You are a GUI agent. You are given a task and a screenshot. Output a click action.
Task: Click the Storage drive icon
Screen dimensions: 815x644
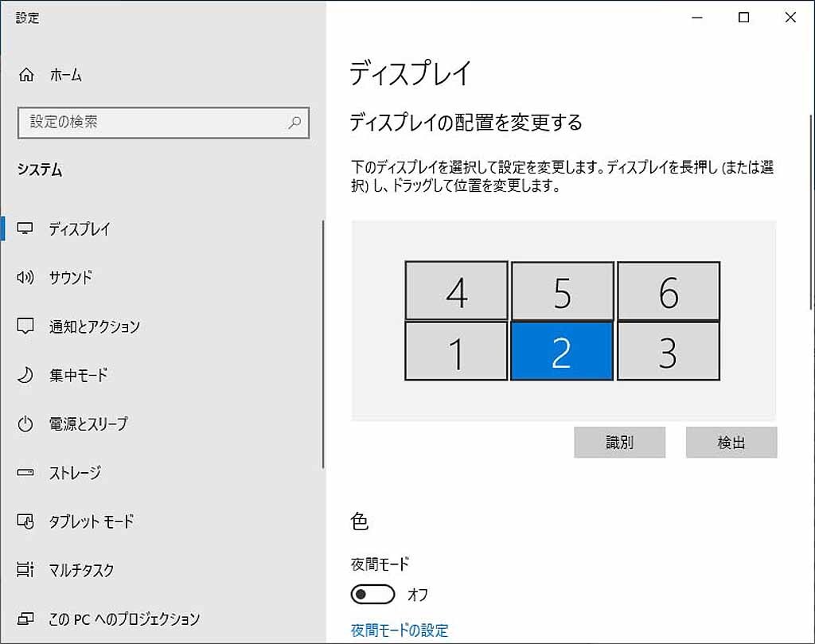click(25, 473)
